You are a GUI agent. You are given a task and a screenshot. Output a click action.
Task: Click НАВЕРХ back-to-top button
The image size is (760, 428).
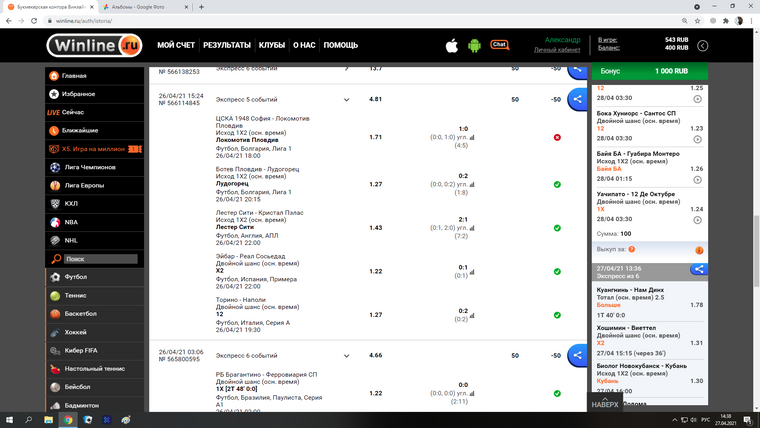(x=605, y=402)
